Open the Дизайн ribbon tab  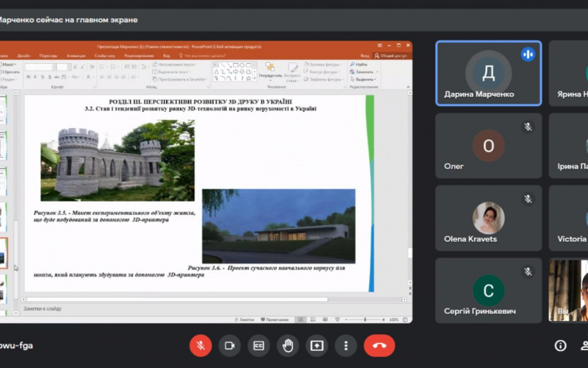(x=24, y=56)
